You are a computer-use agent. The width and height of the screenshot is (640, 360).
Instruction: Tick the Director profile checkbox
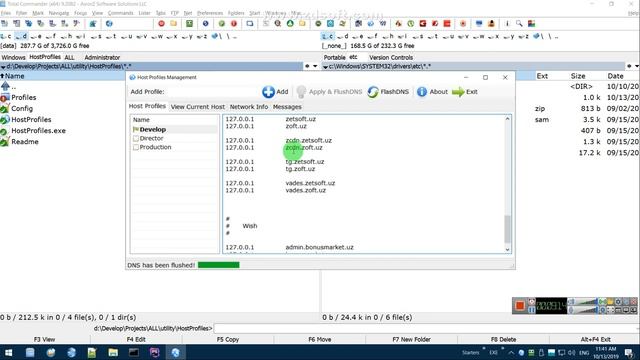(136, 138)
